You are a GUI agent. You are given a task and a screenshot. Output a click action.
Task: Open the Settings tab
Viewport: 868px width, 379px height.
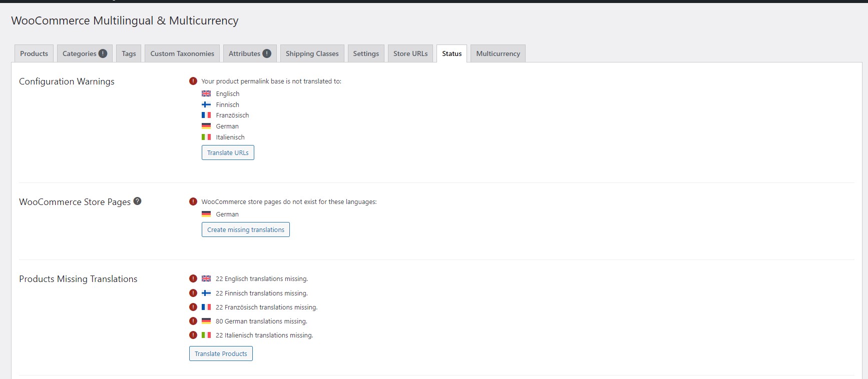(366, 53)
